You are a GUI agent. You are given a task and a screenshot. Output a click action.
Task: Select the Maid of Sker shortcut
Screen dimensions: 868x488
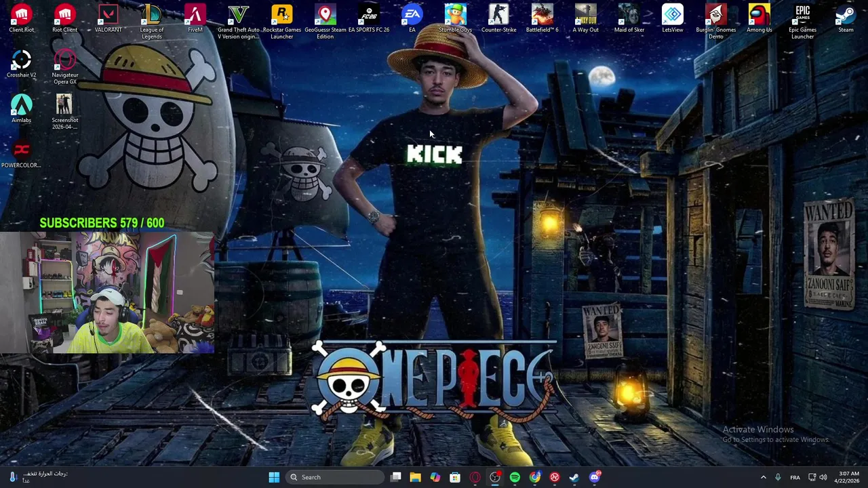(629, 18)
